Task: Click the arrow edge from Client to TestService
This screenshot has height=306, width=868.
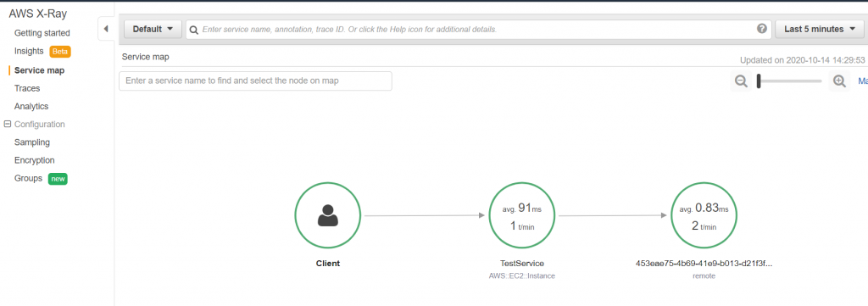Action: pos(426,215)
